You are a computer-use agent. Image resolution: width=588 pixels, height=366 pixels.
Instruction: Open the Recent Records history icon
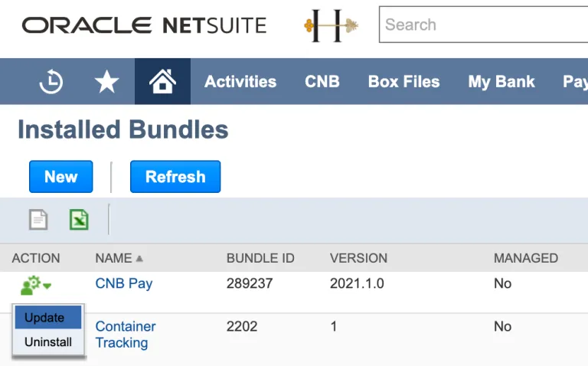click(x=51, y=81)
